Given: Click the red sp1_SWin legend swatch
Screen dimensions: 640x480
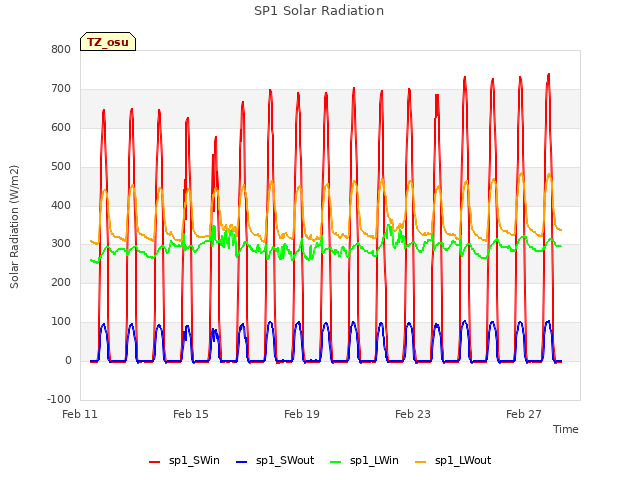Looking at the screenshot, I should 155,462.
